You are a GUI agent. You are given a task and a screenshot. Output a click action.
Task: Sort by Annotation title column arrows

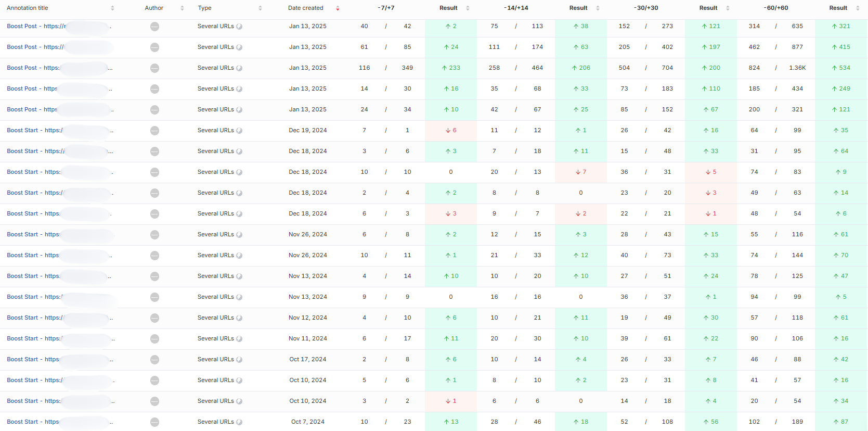(112, 8)
